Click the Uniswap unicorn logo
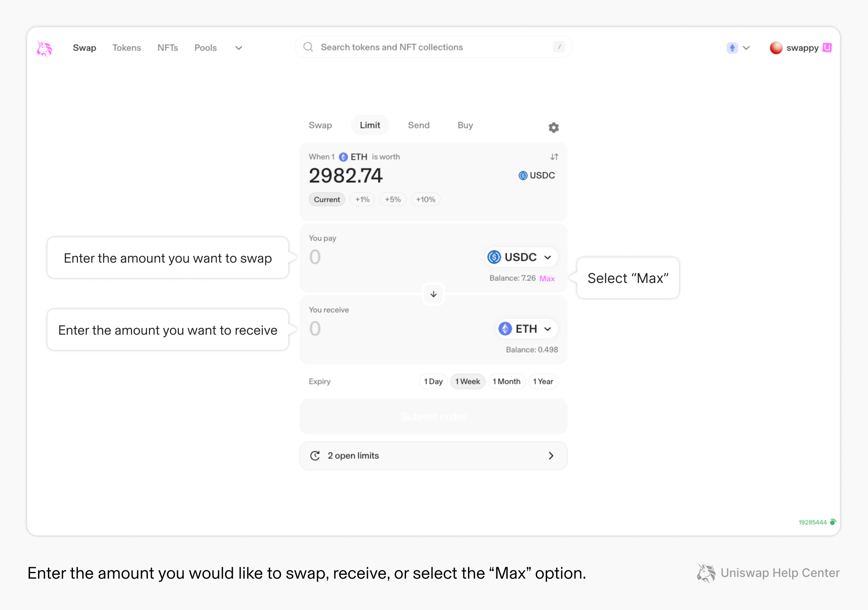868x610 pixels. [44, 48]
